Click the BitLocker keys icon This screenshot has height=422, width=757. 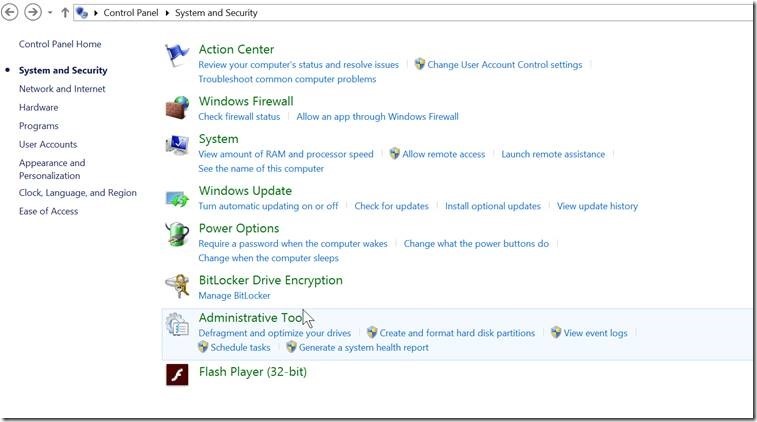tap(177, 286)
